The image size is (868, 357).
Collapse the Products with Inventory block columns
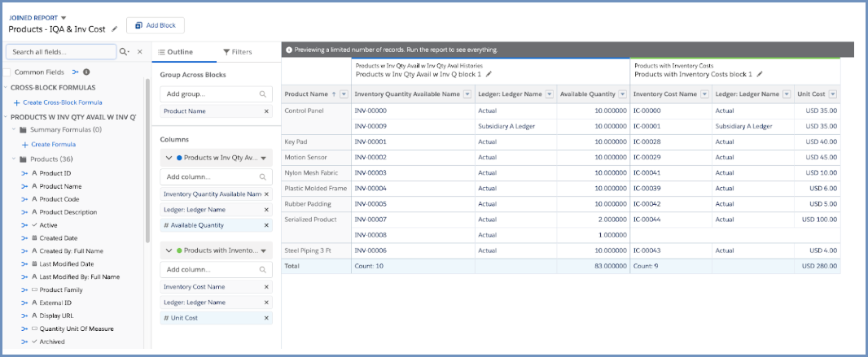tap(169, 250)
